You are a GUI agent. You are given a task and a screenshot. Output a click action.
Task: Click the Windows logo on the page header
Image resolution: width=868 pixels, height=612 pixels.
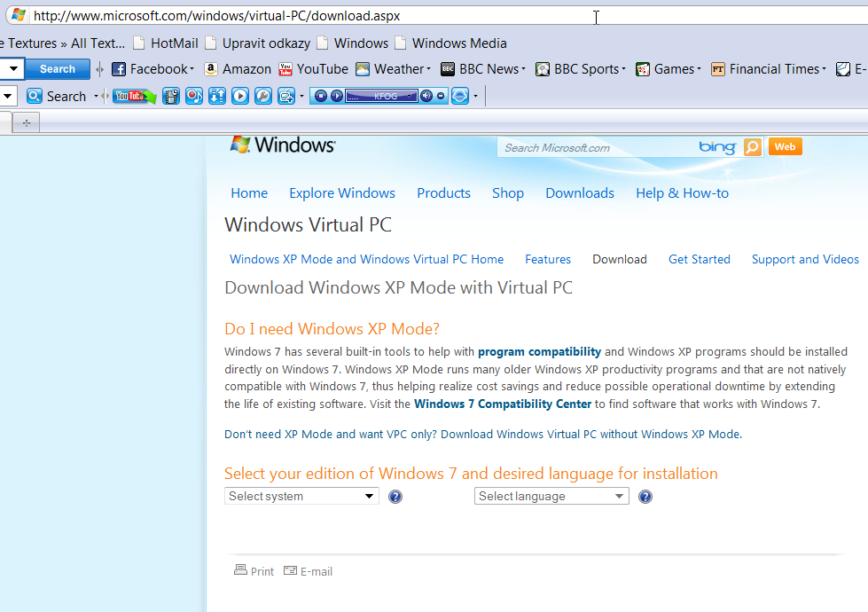[x=282, y=145]
